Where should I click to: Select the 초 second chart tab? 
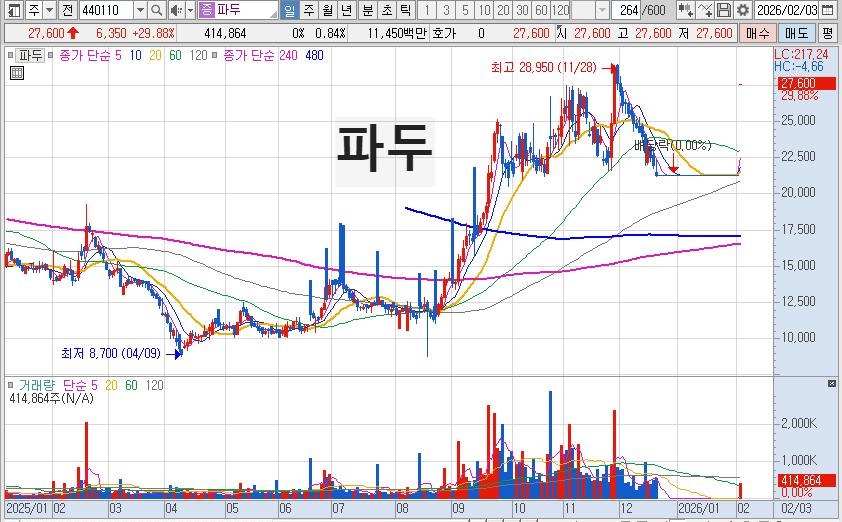coord(387,10)
